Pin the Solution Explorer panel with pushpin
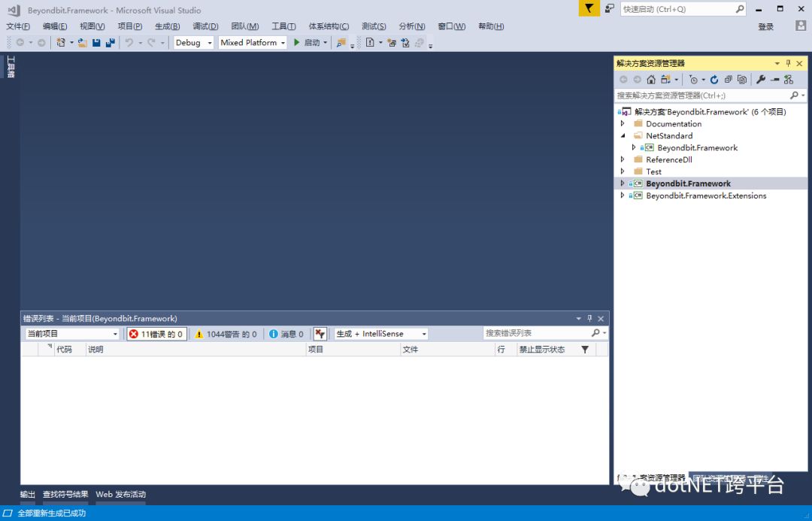Viewport: 812px width, 521px height. 788,63
